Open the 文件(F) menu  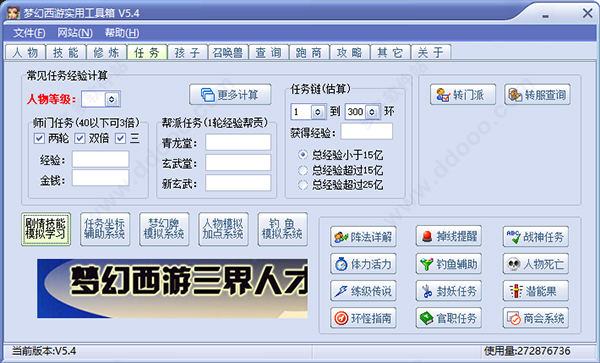[29, 33]
